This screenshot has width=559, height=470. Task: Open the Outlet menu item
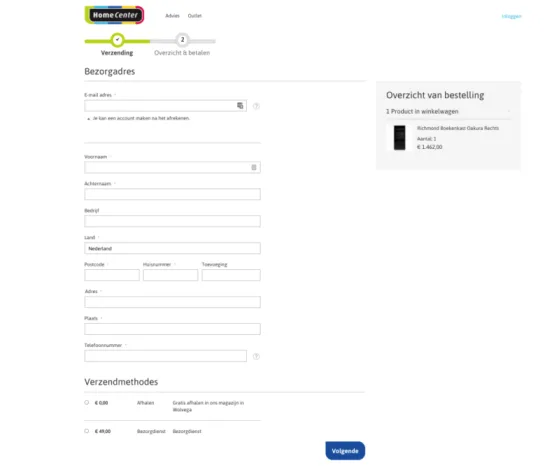point(195,16)
